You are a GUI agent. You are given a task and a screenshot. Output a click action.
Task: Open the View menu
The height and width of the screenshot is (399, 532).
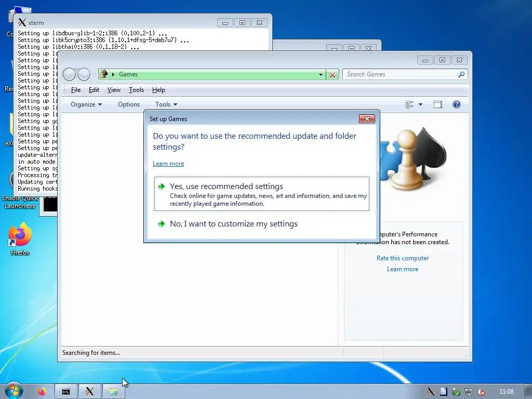(114, 90)
